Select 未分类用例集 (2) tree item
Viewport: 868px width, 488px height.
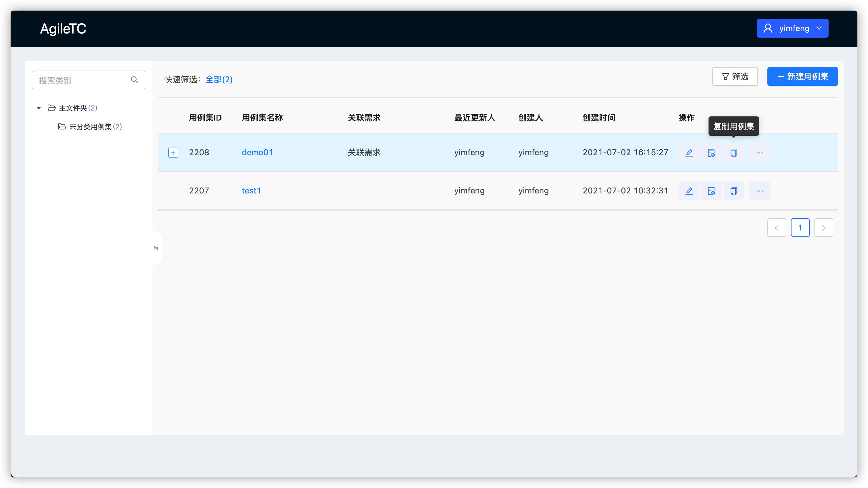(x=95, y=126)
